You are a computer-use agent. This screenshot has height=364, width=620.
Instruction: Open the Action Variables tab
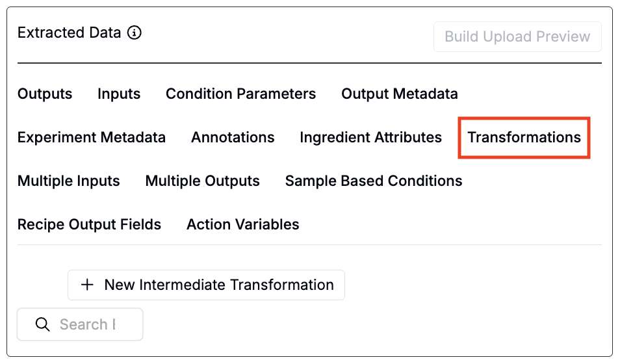coord(243,225)
